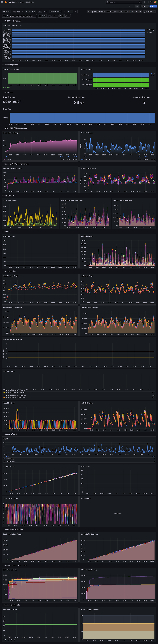Image resolution: width=158 pixels, height=644 pixels.
Task: Star this dashboard as favorite
Action: click(x=129, y=6)
